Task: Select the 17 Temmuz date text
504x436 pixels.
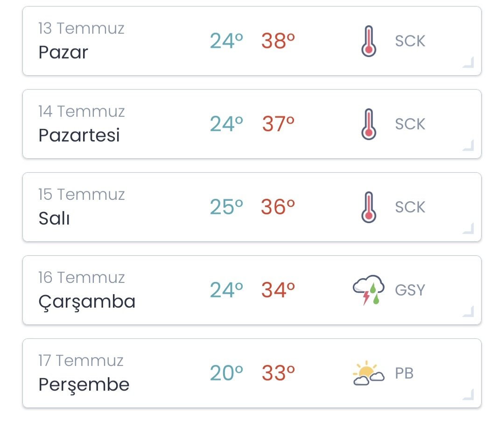Action: (81, 360)
